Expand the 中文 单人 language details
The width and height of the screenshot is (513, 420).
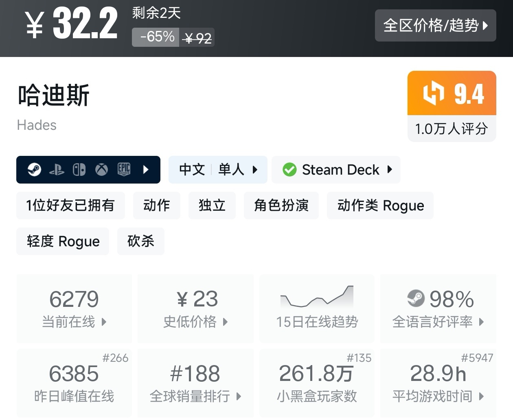(x=218, y=170)
